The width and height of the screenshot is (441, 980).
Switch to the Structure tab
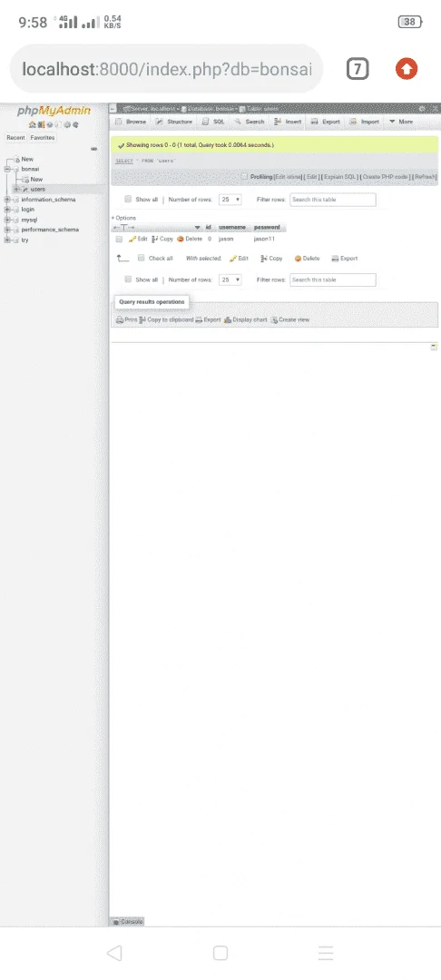pyautogui.click(x=173, y=122)
